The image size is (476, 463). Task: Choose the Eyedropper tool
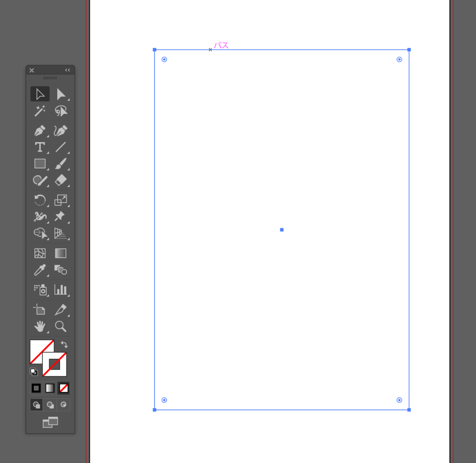pos(40,270)
